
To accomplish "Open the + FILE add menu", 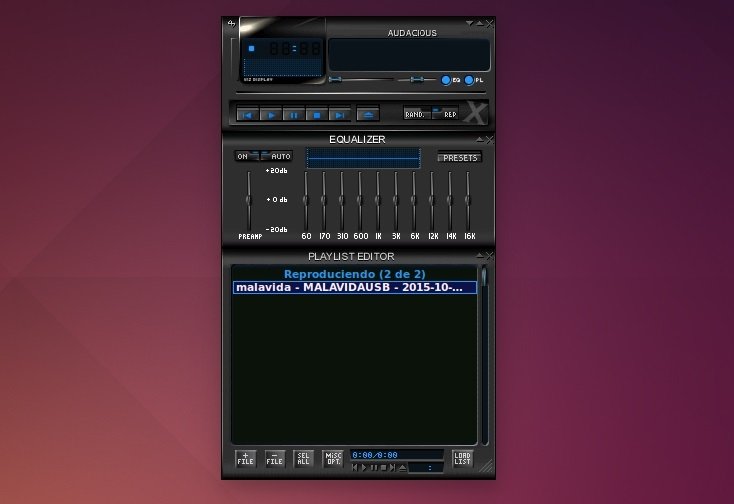I will 245,459.
